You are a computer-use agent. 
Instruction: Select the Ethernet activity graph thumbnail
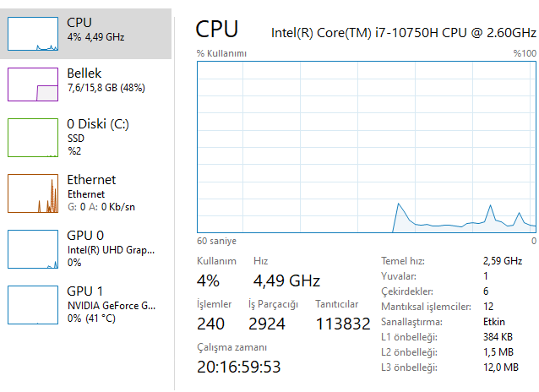coord(33,193)
